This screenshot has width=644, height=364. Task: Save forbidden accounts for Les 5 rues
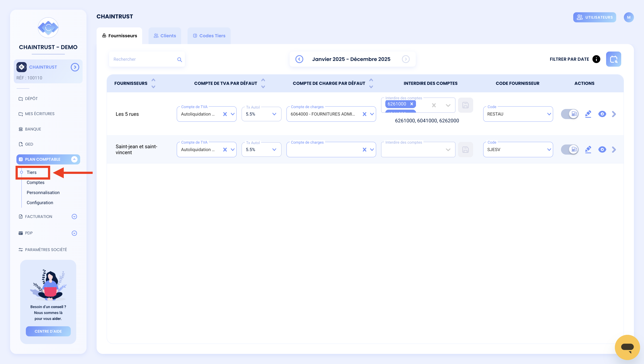[465, 105]
